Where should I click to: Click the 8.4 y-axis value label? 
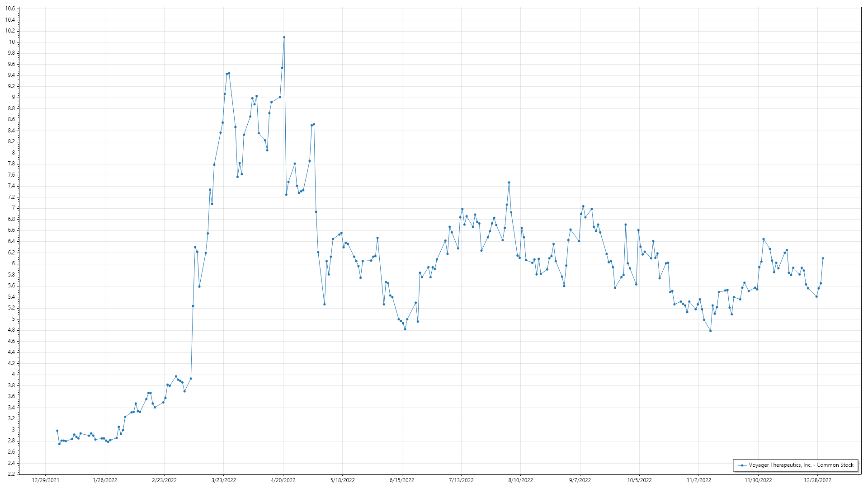click(x=11, y=131)
